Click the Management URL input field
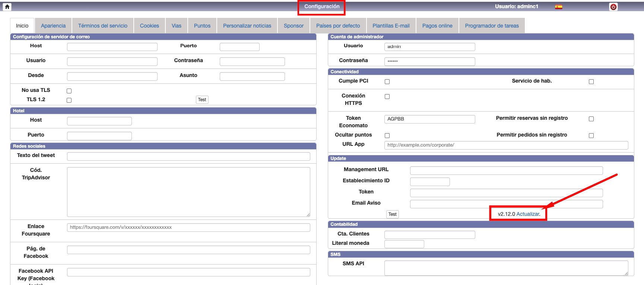Screen dimensions: 644x285 coord(506,170)
